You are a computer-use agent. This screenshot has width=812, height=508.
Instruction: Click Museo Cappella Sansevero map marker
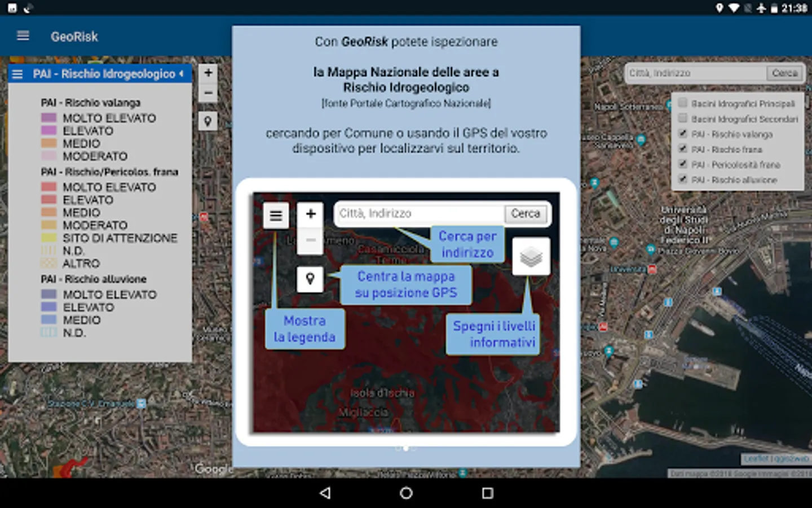[x=641, y=139]
